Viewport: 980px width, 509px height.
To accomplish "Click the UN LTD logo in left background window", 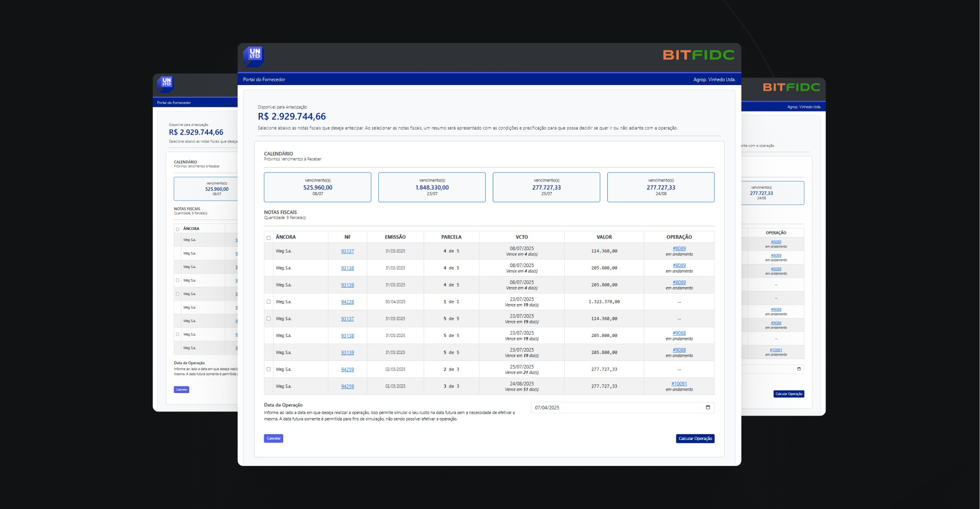I will pyautogui.click(x=166, y=83).
